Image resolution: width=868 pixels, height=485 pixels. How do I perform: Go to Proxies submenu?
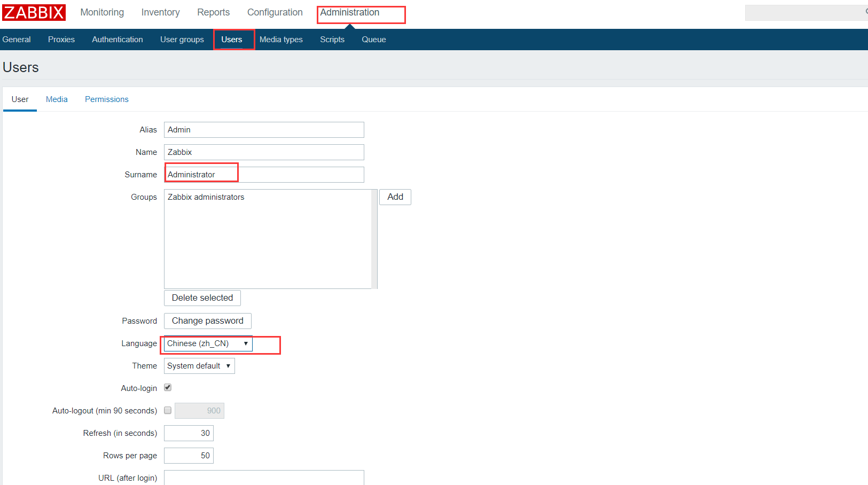61,40
